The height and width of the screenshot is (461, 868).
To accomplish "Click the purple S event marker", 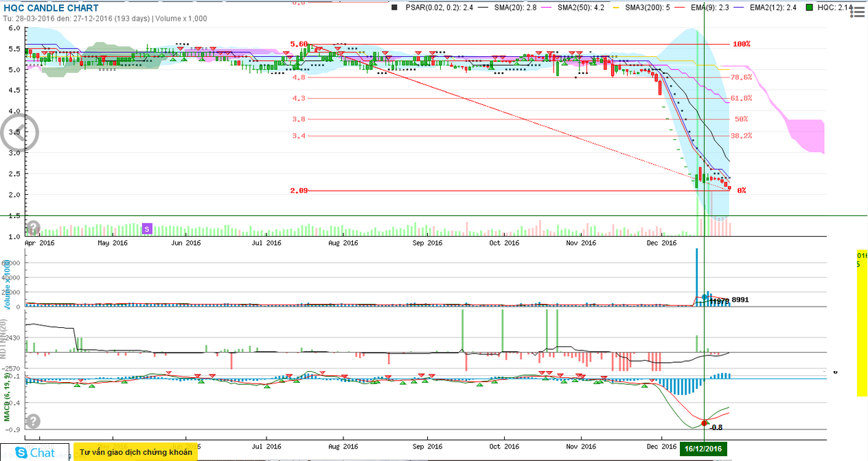I will click(x=146, y=228).
